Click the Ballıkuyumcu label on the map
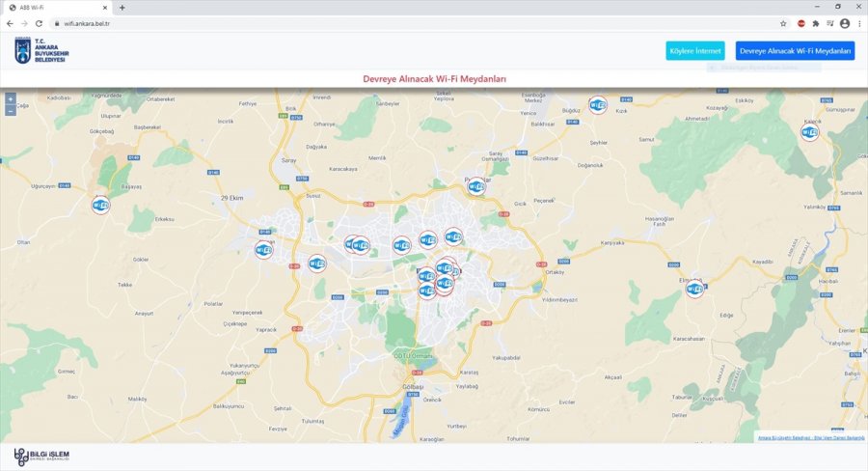 coord(228,406)
